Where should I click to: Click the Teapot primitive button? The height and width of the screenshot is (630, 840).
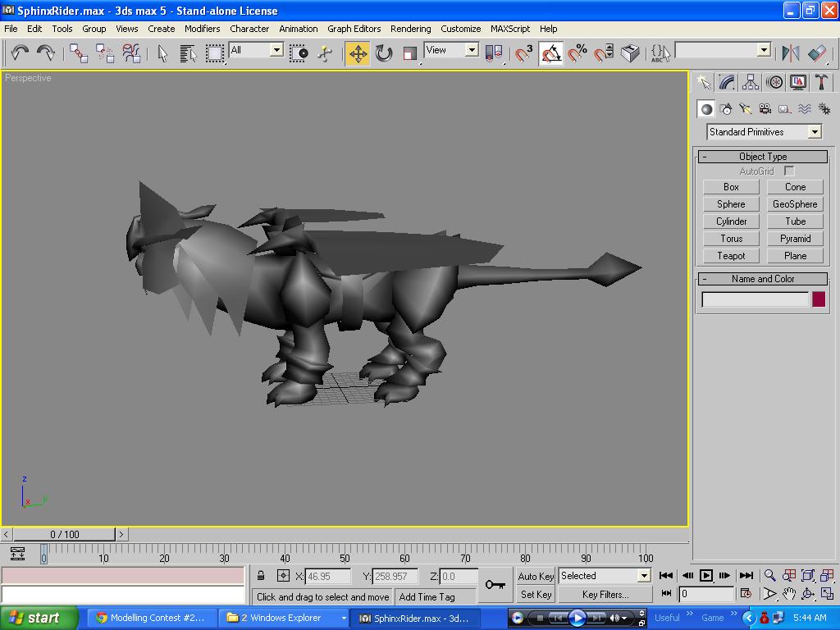pyautogui.click(x=731, y=256)
